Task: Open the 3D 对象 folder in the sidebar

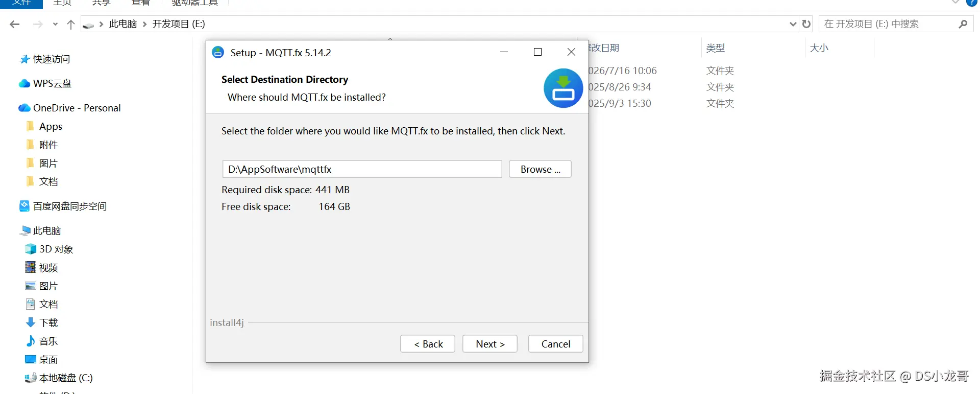Action: click(50, 249)
